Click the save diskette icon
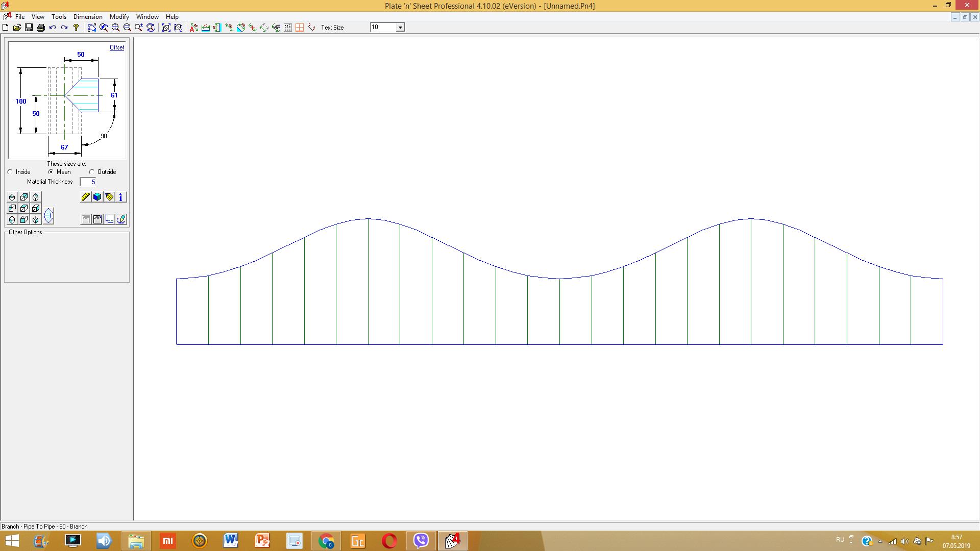This screenshot has width=980, height=551. pos(29,28)
